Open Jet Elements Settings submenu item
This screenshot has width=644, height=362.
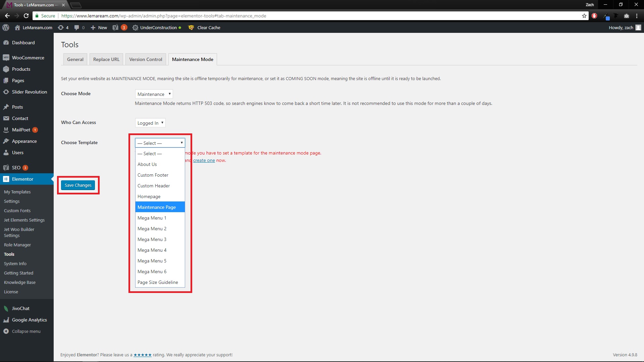click(x=24, y=220)
